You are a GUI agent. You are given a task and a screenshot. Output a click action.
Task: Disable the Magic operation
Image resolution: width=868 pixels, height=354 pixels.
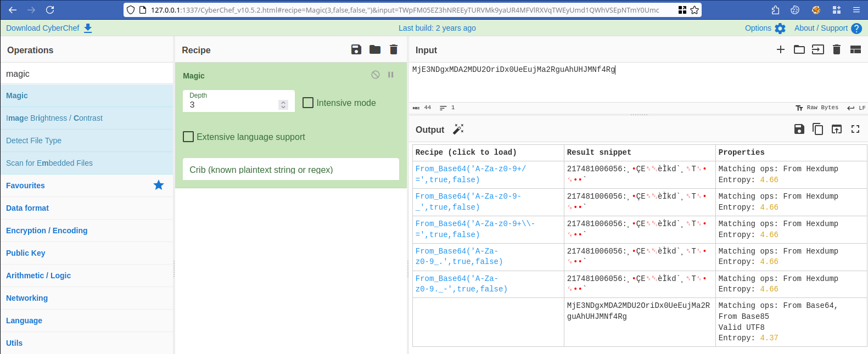[x=376, y=75]
